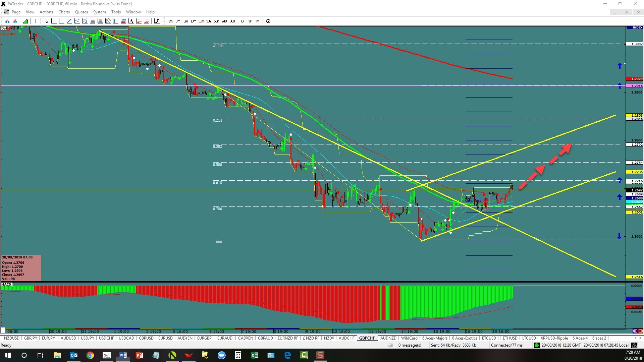This screenshot has width=644, height=362.
Task: Select the arrow pointer tool
Action: tap(46, 21)
